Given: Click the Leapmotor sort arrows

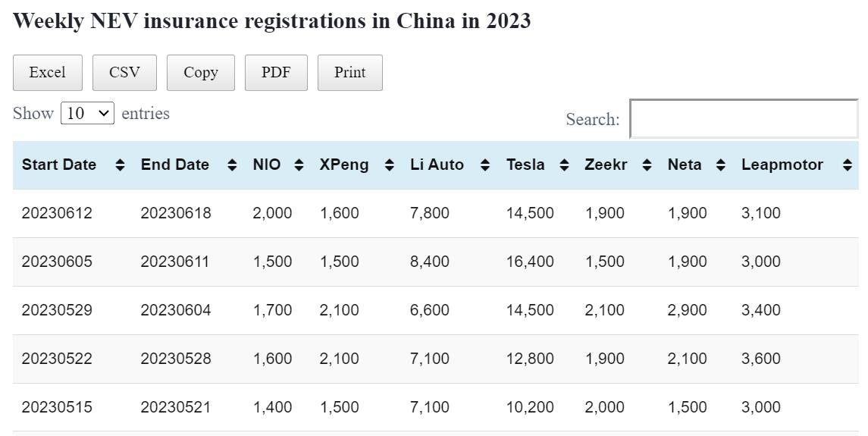Looking at the screenshot, I should pyautogui.click(x=847, y=165).
